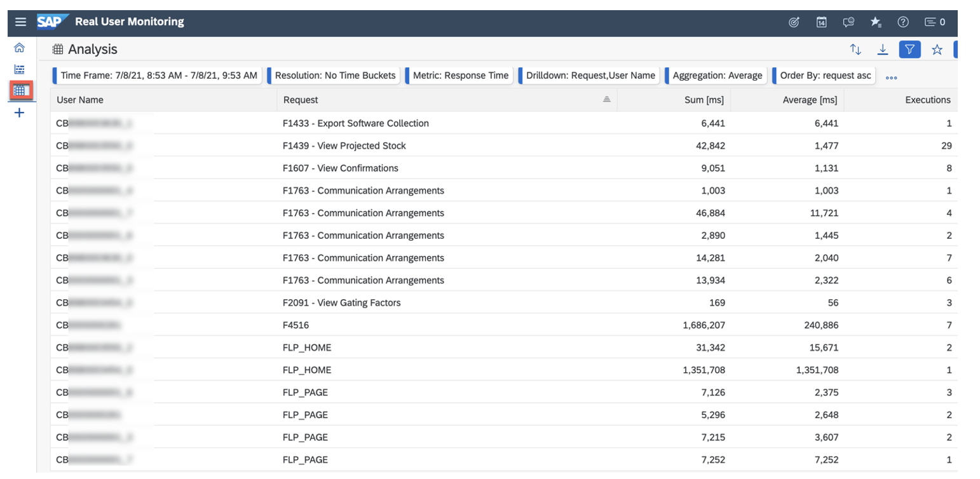Open the favorites list star icon
980x479 pixels.
point(876,22)
